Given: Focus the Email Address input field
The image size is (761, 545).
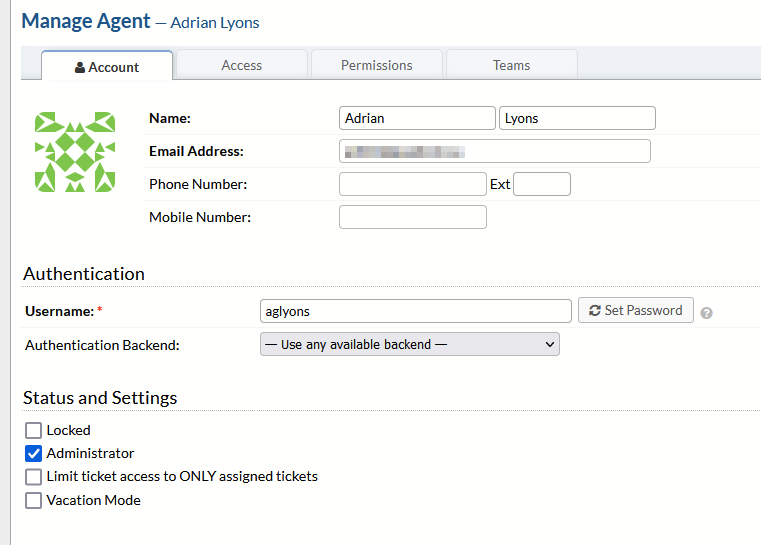Looking at the screenshot, I should coord(495,151).
